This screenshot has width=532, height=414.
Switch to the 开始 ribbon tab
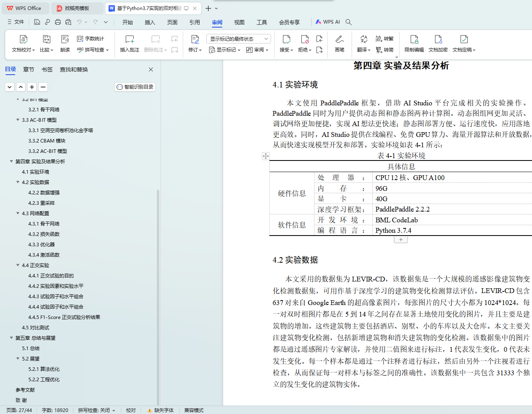(128, 22)
